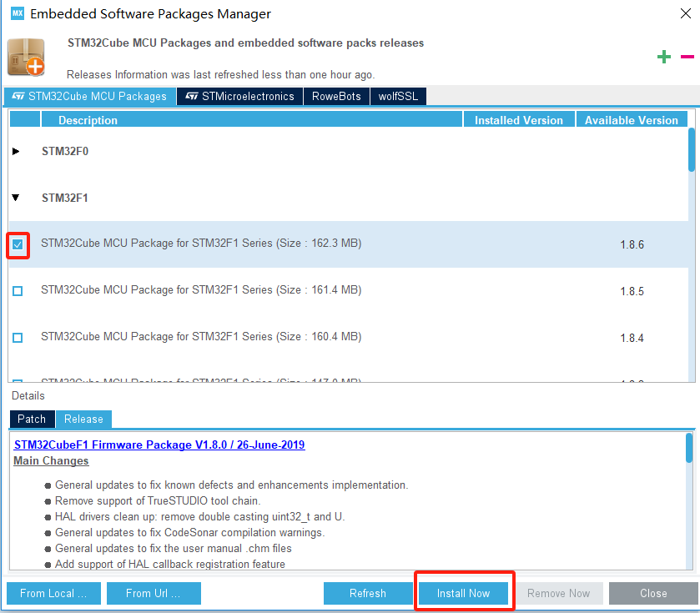Open the wolfSSL tab
This screenshot has width=700, height=613.
tap(398, 97)
